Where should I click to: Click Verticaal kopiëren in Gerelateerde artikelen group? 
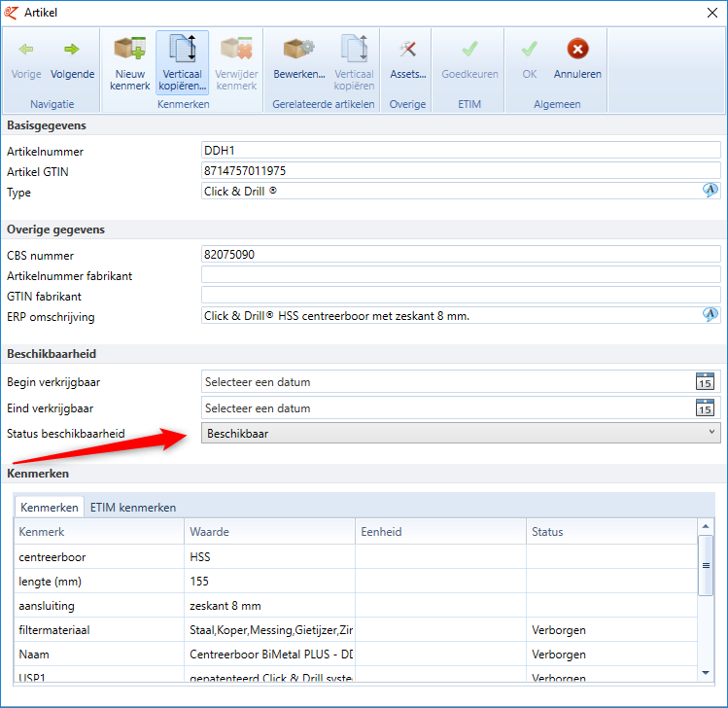pyautogui.click(x=354, y=62)
